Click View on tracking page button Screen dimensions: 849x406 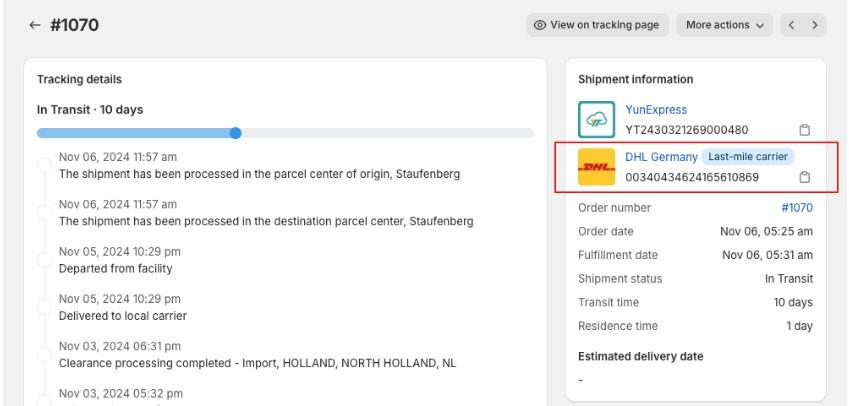pyautogui.click(x=597, y=25)
